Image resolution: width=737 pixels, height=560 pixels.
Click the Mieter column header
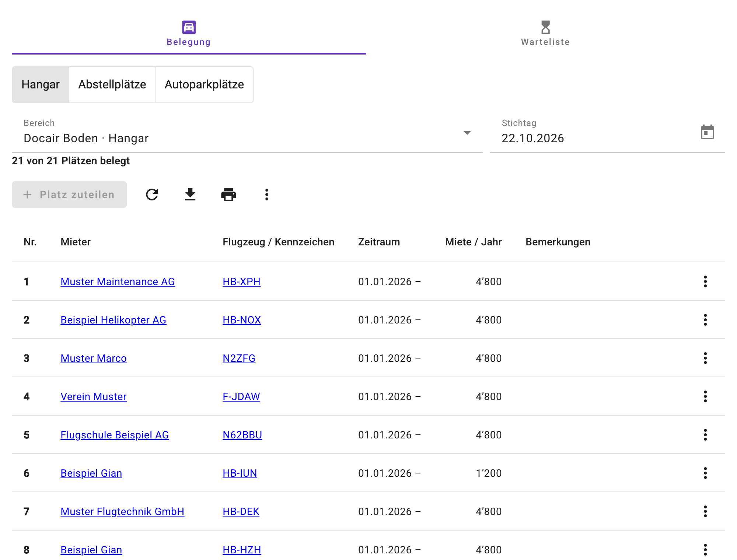(x=76, y=242)
